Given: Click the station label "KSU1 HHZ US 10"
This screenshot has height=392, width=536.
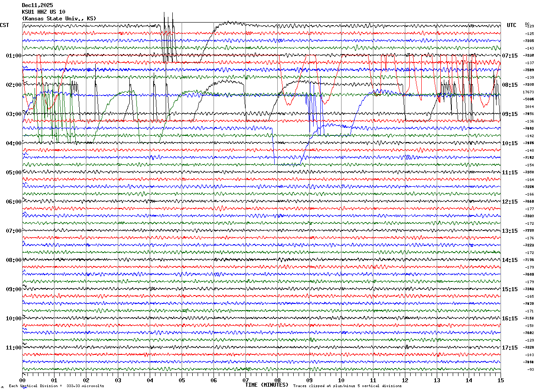Looking at the screenshot, I should [x=43, y=12].
